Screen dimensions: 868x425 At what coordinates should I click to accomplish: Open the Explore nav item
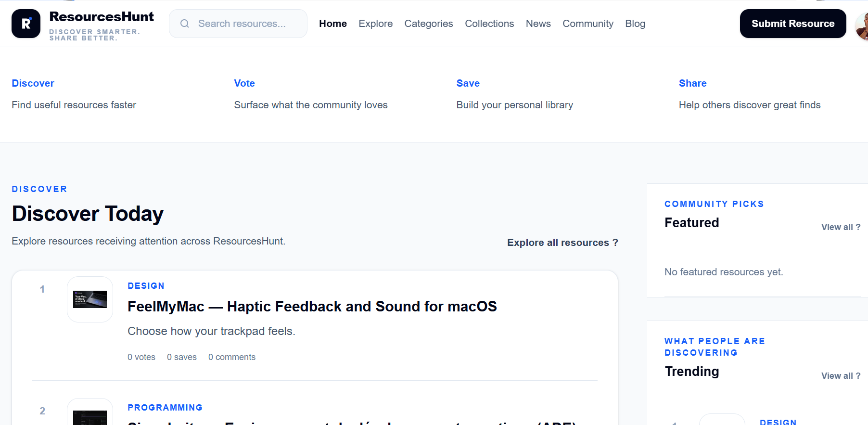[376, 24]
